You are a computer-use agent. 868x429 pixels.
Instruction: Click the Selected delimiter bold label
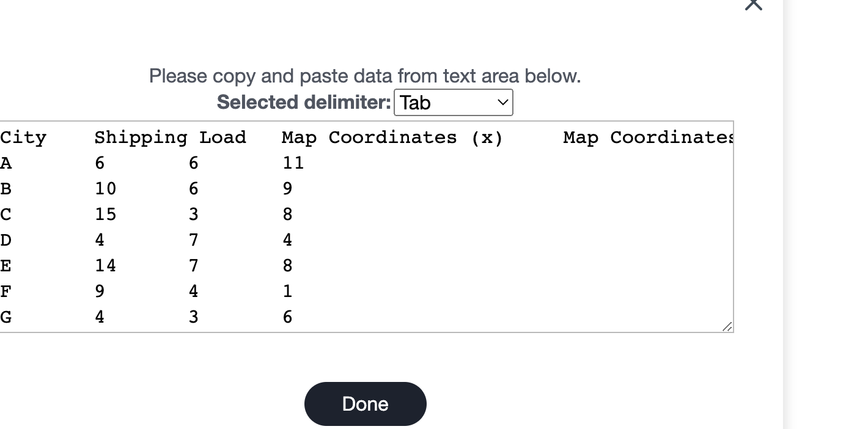[x=303, y=102]
